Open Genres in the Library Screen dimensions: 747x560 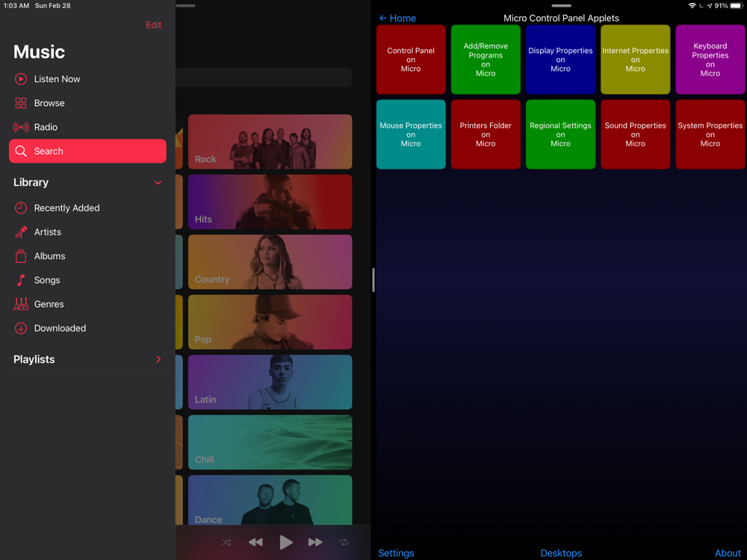pyautogui.click(x=87, y=305)
